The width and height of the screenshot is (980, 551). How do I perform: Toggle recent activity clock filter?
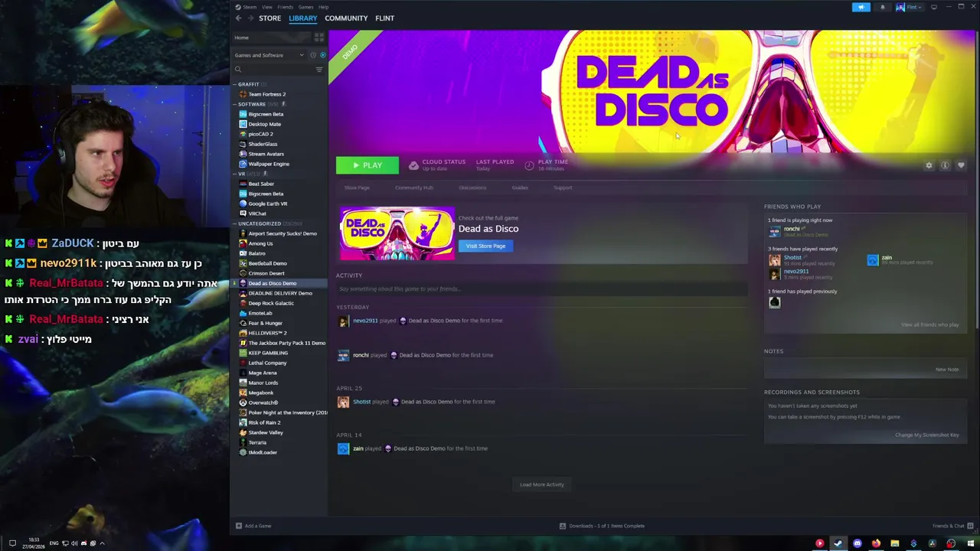(x=312, y=55)
